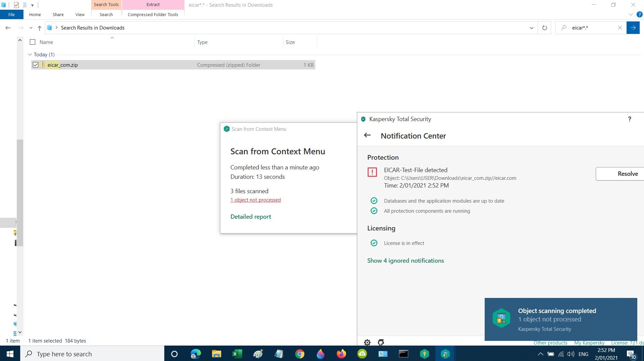Switch to the Home ribbon tab

point(35,14)
